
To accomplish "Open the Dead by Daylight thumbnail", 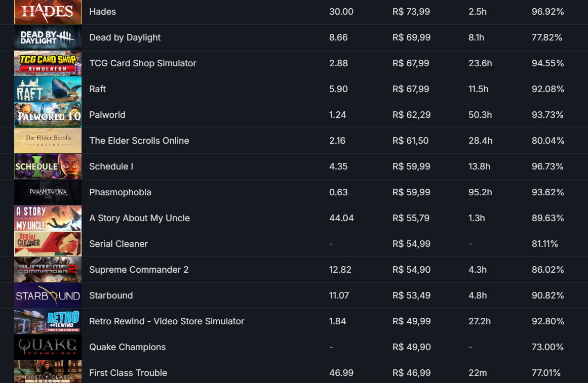I will point(48,37).
